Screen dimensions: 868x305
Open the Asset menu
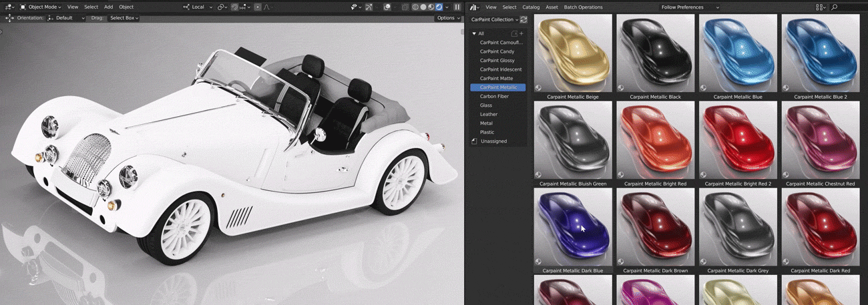click(x=552, y=7)
